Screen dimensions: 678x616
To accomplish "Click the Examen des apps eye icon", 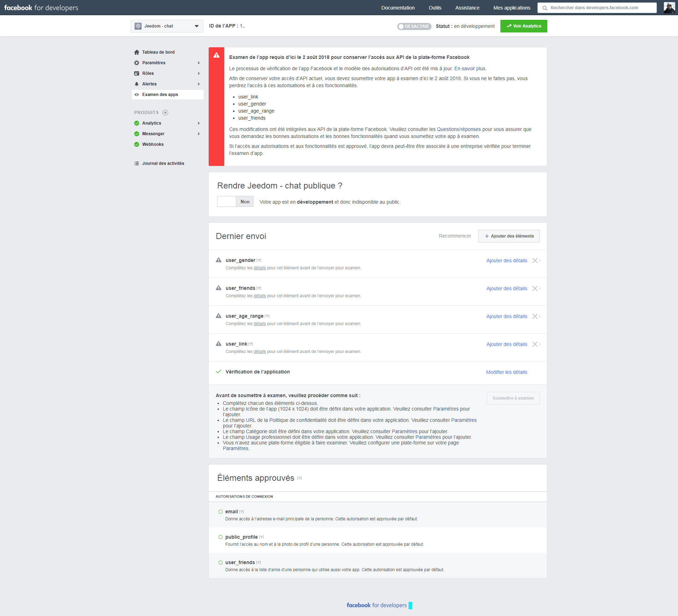I will 137,95.
